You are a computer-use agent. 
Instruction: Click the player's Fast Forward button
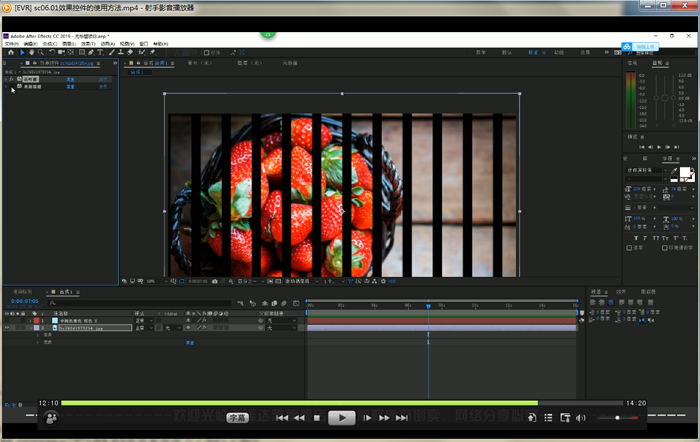[384, 418]
